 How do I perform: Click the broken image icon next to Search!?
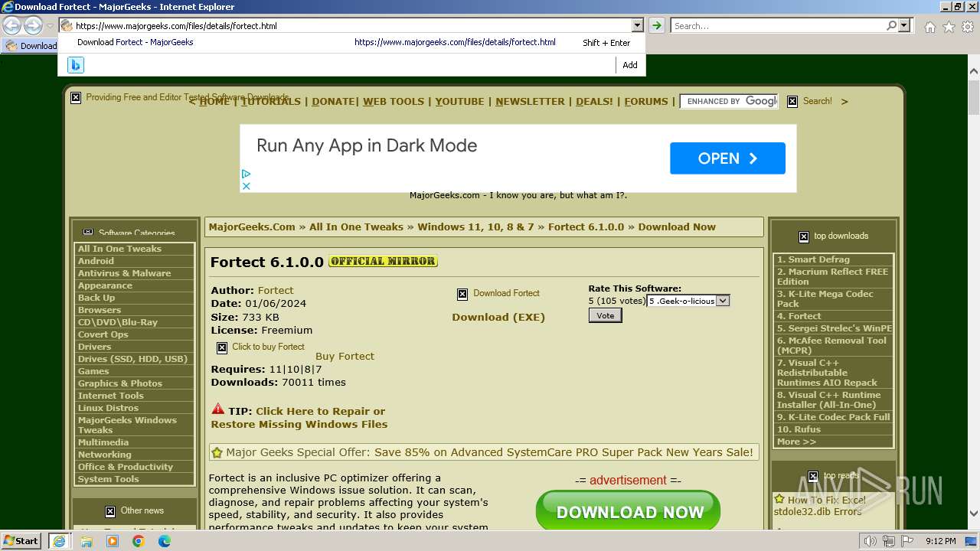(x=792, y=101)
